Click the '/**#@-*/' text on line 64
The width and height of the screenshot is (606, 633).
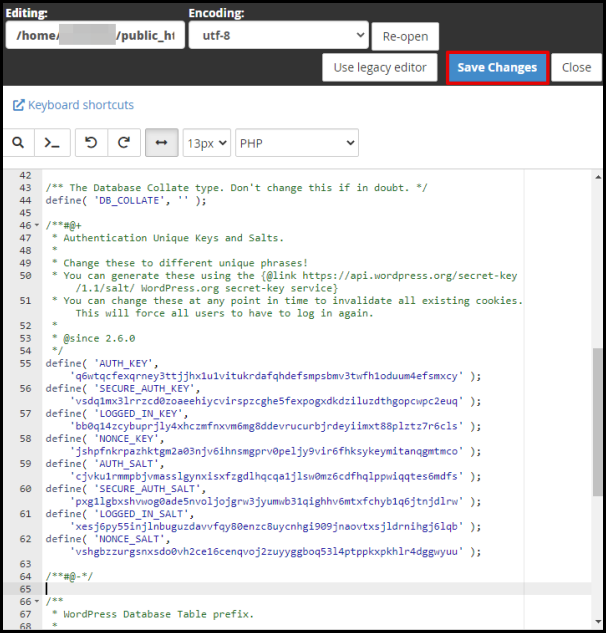pyautogui.click(x=69, y=576)
